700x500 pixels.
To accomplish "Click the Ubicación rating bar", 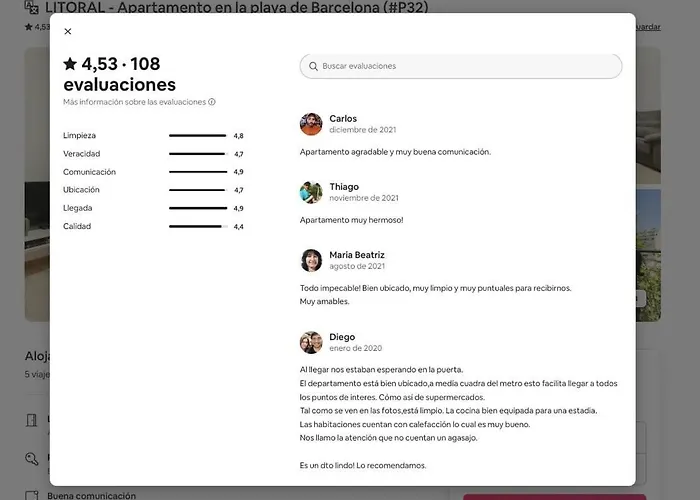I will (198, 190).
